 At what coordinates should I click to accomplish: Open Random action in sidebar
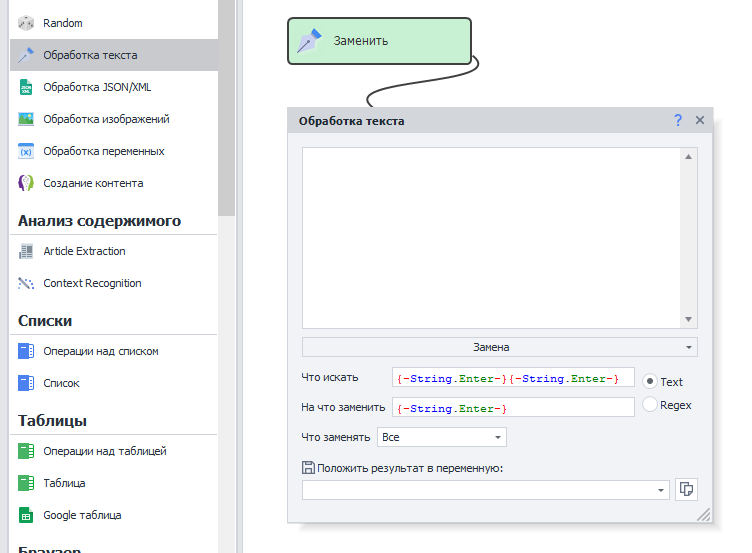pyautogui.click(x=114, y=23)
